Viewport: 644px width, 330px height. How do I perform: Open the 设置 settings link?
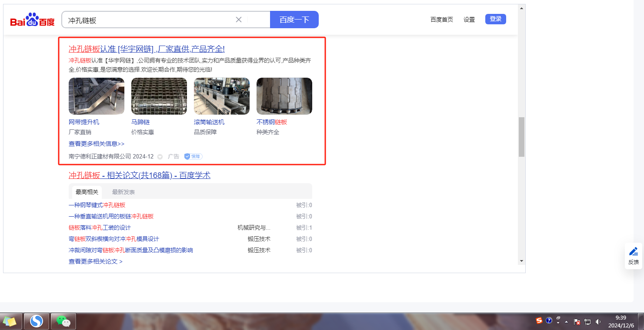(469, 20)
